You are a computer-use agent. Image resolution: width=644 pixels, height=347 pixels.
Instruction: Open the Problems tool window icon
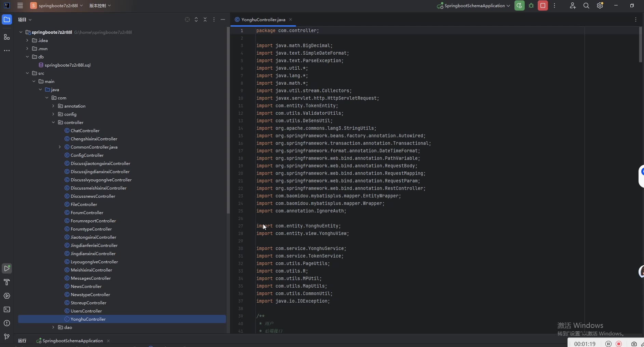click(7, 323)
